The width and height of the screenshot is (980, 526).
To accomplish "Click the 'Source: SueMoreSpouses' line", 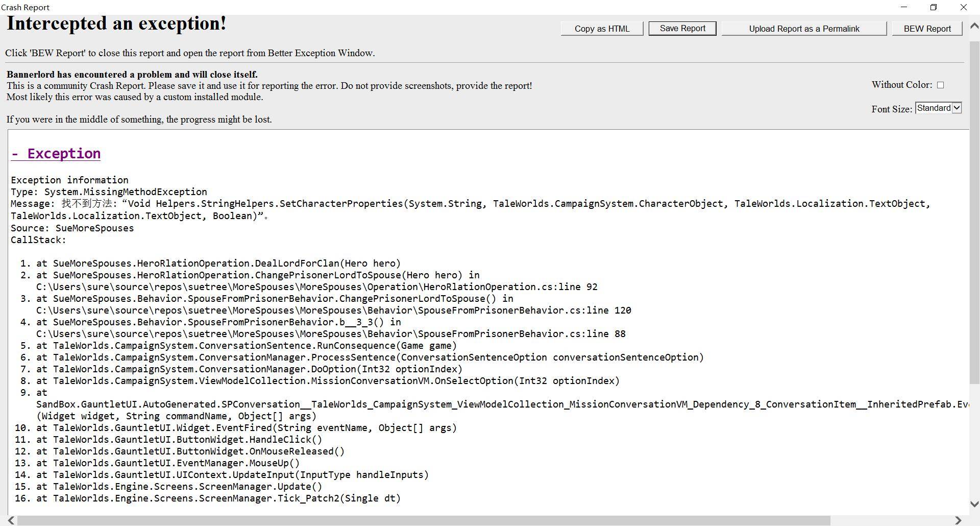I will pos(72,228).
